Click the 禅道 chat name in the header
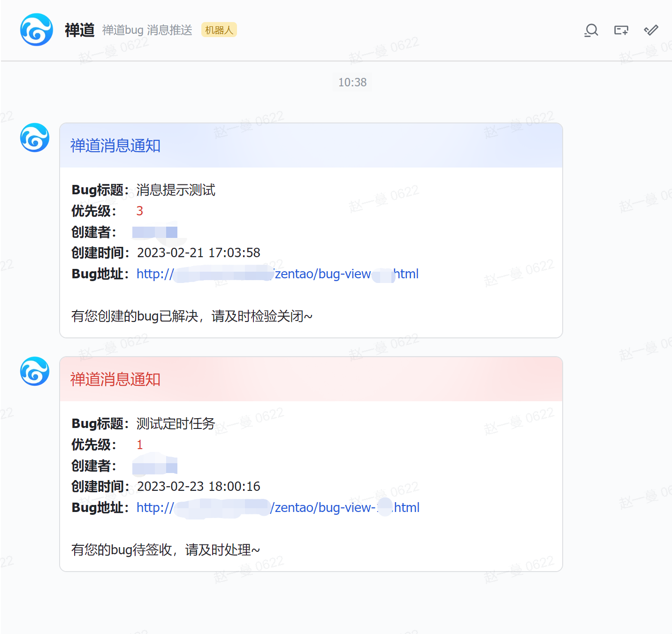This screenshot has height=634, width=672. pyautogui.click(x=80, y=30)
